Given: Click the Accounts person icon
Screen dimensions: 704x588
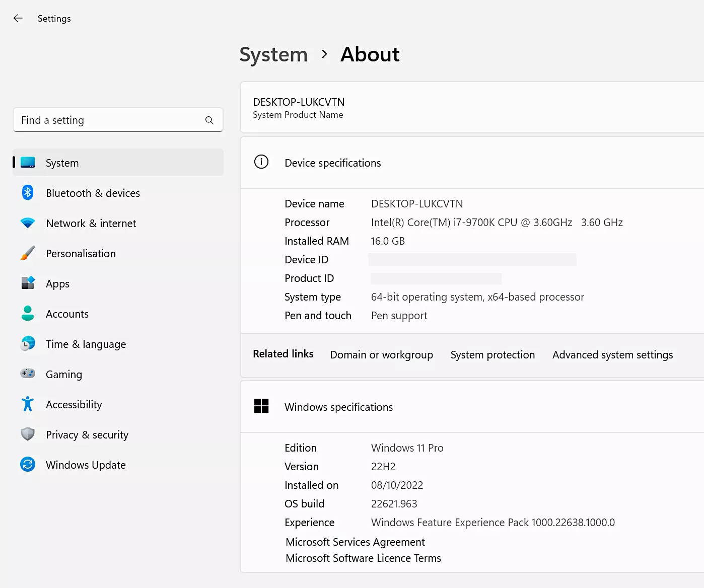Looking at the screenshot, I should pos(28,314).
